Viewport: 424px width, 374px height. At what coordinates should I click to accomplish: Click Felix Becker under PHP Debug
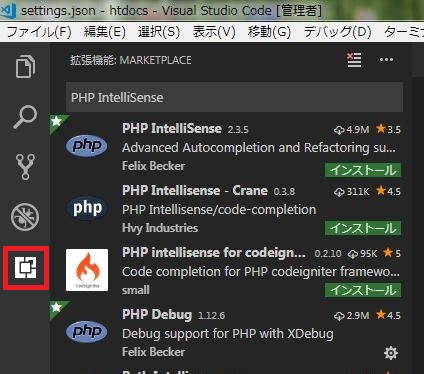click(x=153, y=352)
